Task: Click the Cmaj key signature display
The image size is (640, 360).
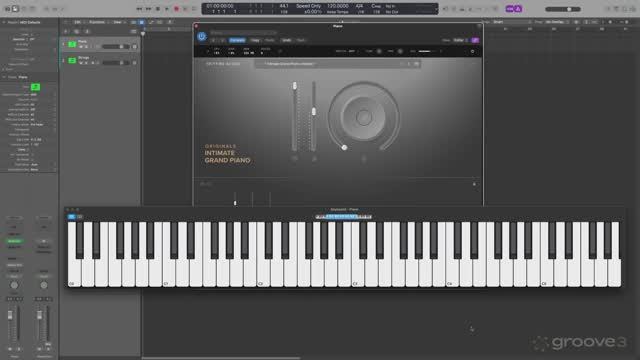Action: [x=376, y=6]
